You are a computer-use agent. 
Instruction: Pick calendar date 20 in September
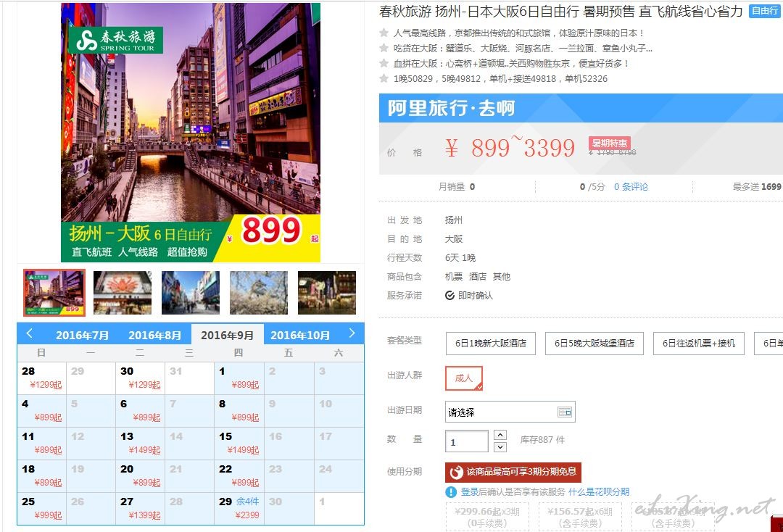pyautogui.click(x=141, y=476)
